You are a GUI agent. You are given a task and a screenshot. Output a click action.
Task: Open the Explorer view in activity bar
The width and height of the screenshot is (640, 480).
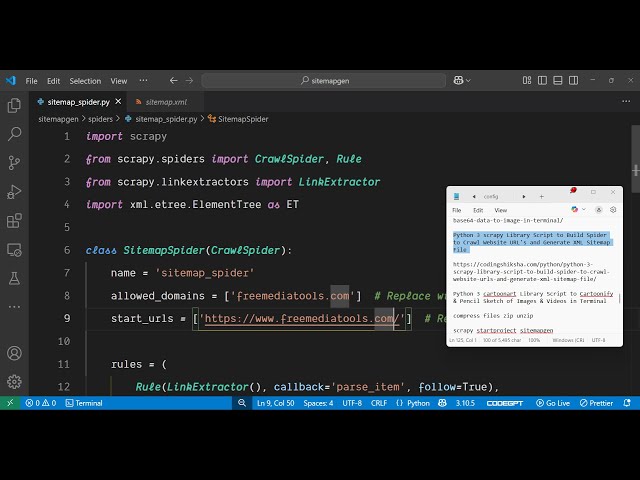[x=14, y=105]
